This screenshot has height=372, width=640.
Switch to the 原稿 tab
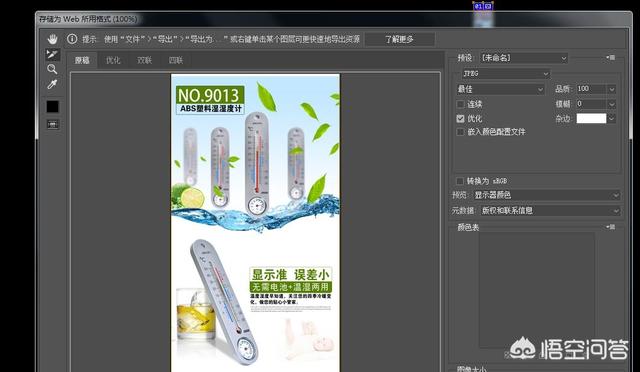point(82,60)
